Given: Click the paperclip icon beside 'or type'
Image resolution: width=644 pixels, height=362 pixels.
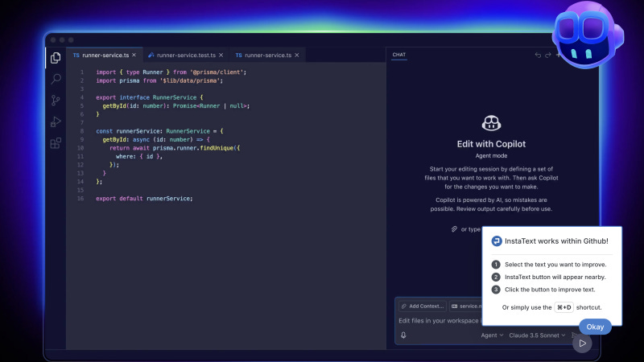Looking at the screenshot, I should [x=454, y=229].
